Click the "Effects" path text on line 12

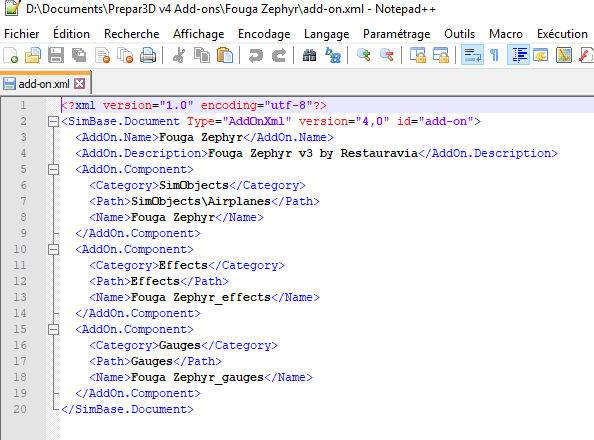tap(155, 281)
